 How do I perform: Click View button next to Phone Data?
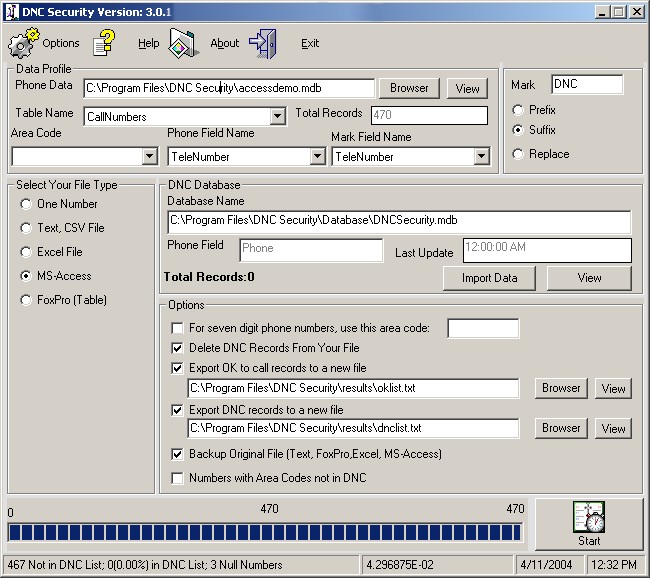(467, 88)
